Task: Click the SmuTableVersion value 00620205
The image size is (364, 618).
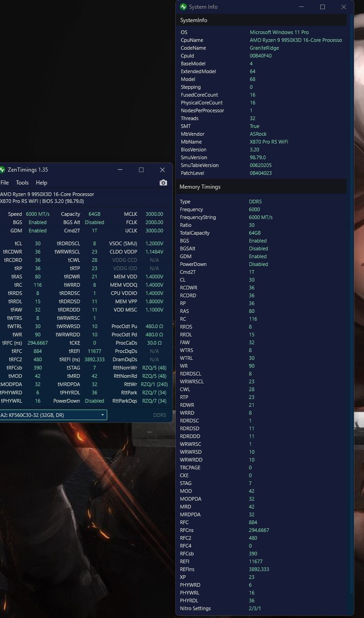Action: tap(260, 165)
